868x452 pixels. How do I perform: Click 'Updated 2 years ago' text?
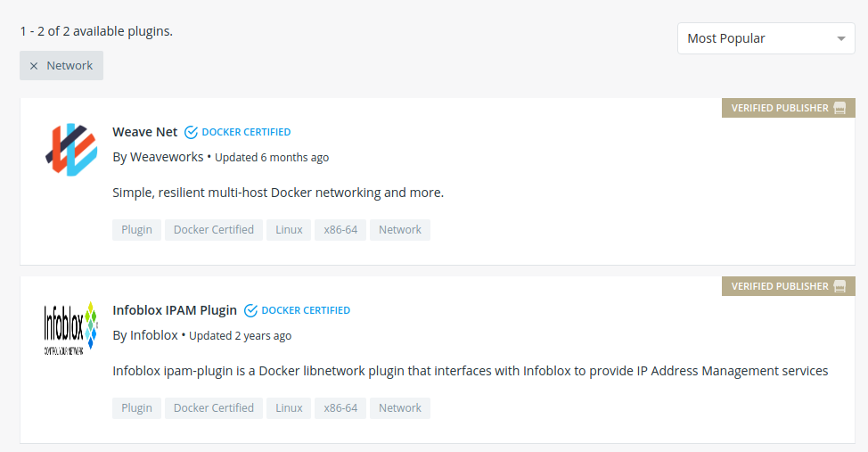coord(241,336)
